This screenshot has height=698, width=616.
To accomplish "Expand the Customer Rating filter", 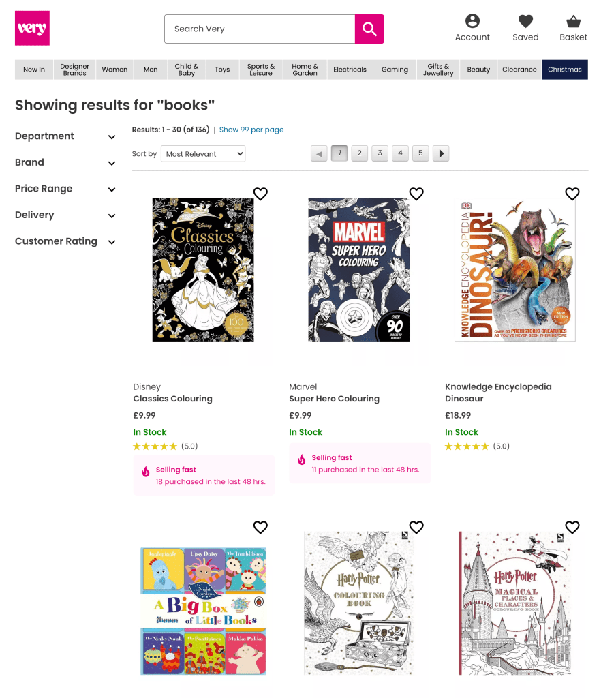I will coord(65,241).
